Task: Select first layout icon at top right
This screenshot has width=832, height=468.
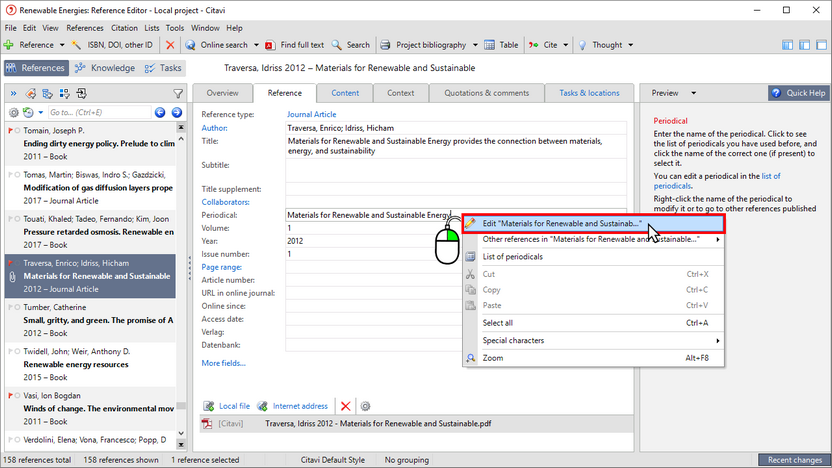Action: (787, 45)
